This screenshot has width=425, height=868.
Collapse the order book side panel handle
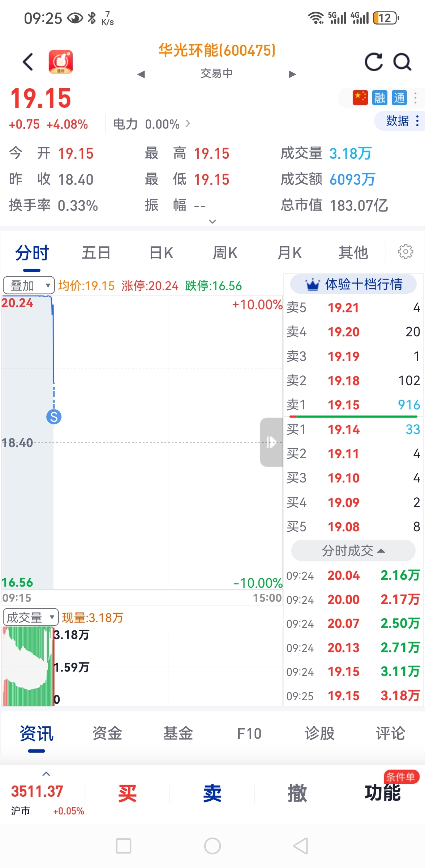pos(271,442)
